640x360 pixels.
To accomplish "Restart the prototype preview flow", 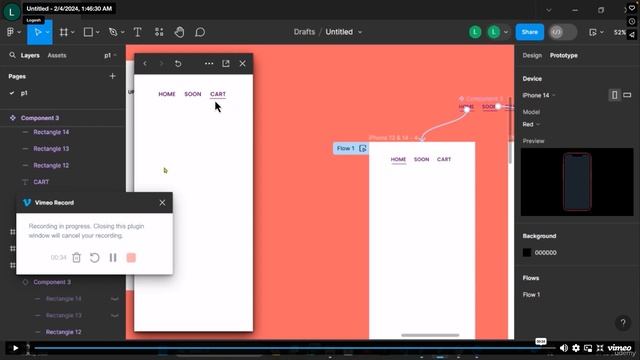I will click(178, 64).
